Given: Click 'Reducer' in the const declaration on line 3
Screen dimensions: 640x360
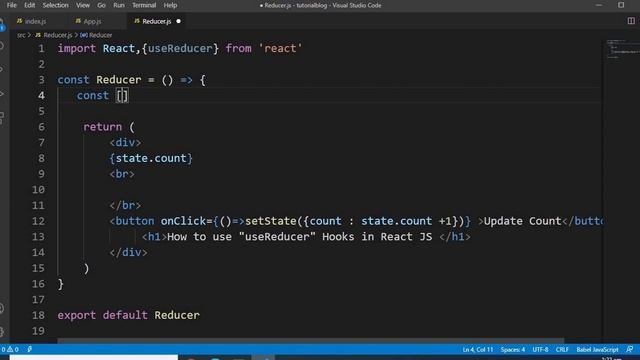Looking at the screenshot, I should [119, 80].
